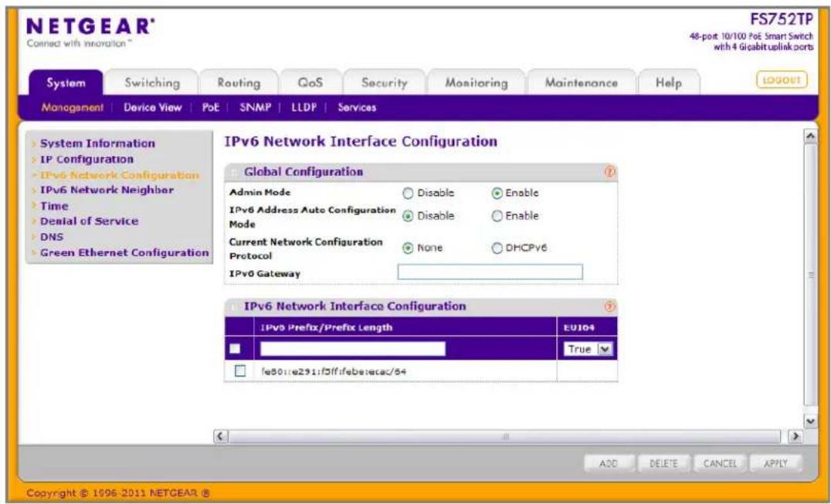The width and height of the screenshot is (831, 504).
Task: Click scroll-up arrow of vertical scrollbar
Action: click(810, 136)
